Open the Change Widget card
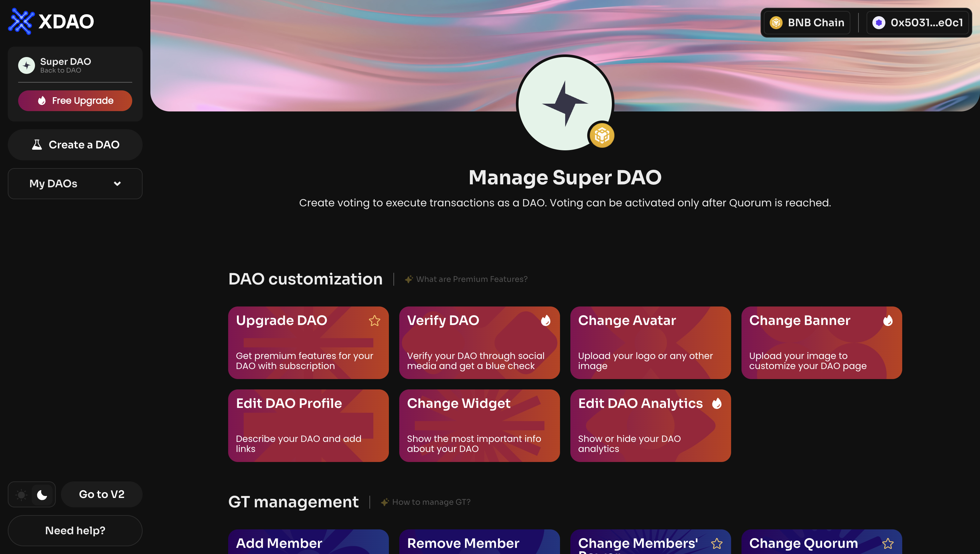 (479, 425)
